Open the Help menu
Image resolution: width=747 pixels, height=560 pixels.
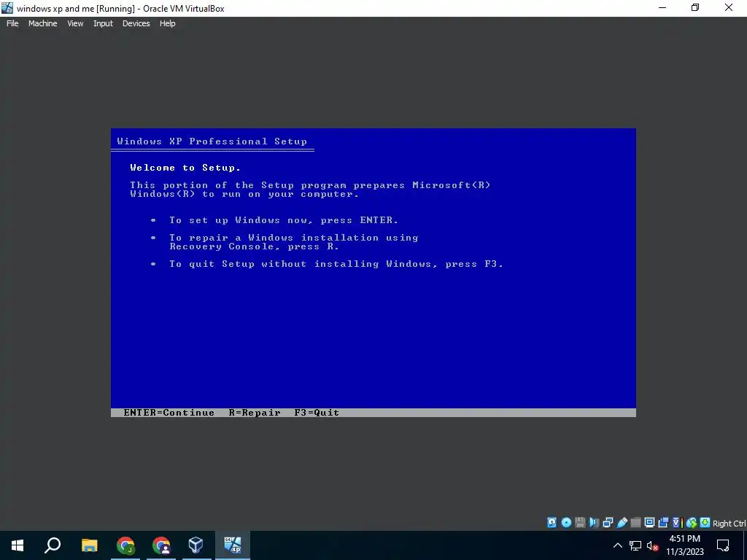pyautogui.click(x=167, y=23)
